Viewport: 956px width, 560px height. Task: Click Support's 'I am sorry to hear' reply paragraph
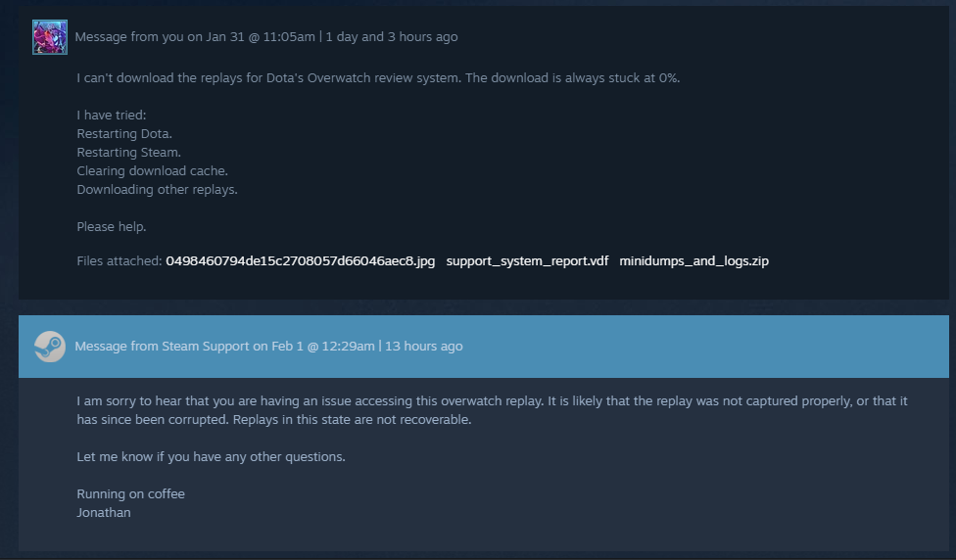[x=492, y=410]
